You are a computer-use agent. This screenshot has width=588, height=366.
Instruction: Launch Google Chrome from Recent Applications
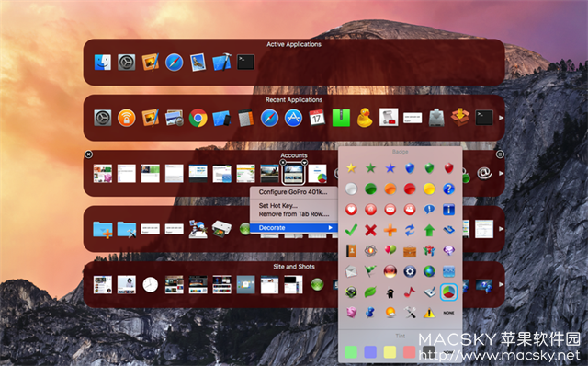click(198, 118)
